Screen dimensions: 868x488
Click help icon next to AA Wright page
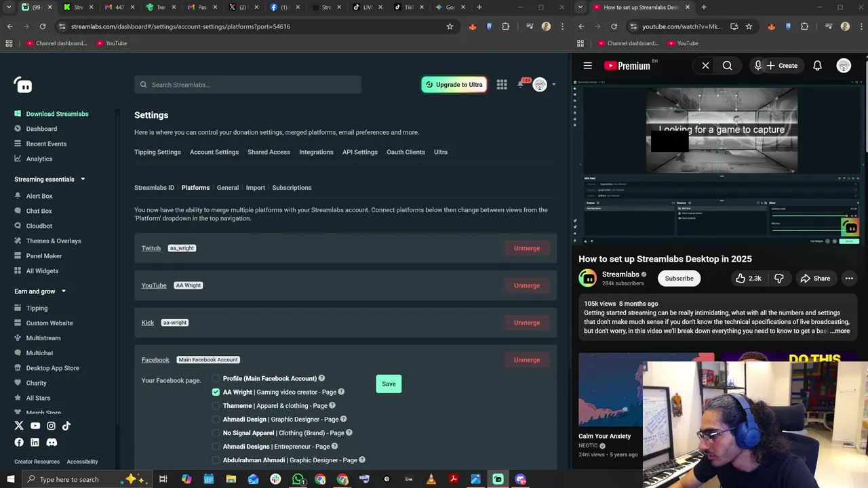341,392
